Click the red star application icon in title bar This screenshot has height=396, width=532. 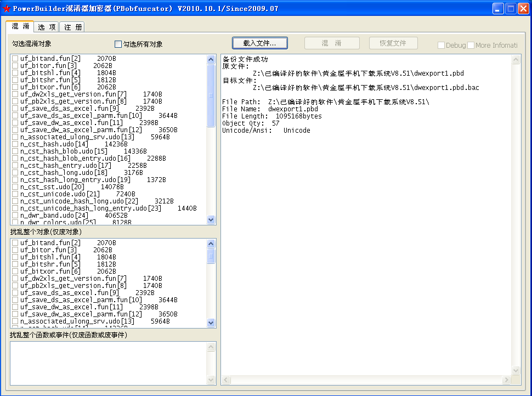pos(7,7)
